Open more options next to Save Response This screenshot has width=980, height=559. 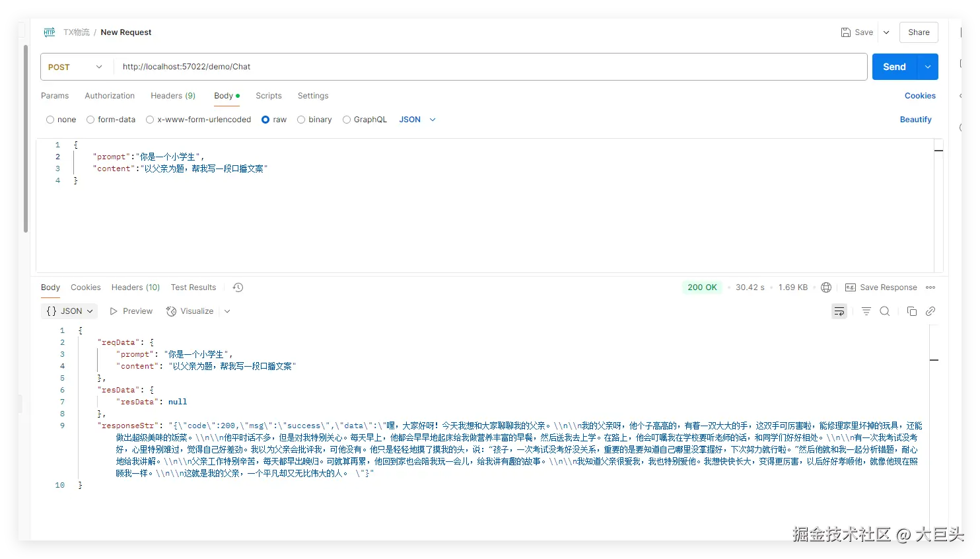pos(930,287)
